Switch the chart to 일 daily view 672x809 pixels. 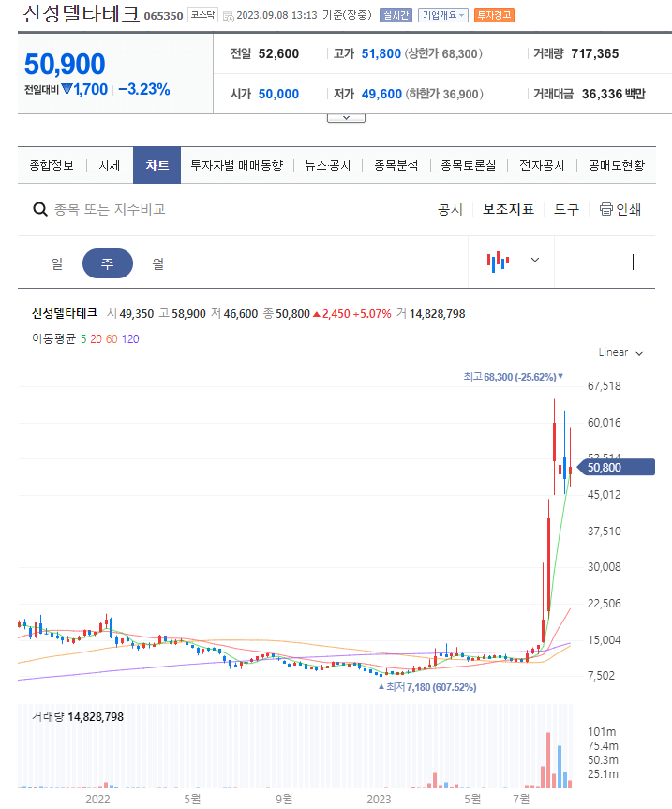click(56, 262)
